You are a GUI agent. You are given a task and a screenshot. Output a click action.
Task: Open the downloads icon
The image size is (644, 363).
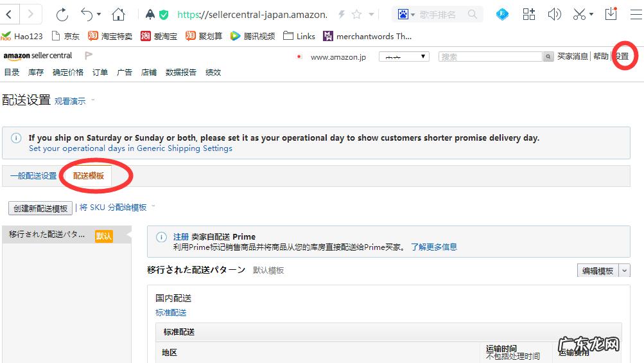coord(611,14)
